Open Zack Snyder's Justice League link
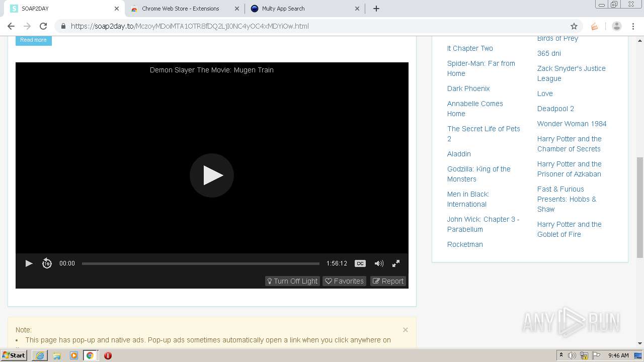The image size is (644, 362). click(x=572, y=73)
